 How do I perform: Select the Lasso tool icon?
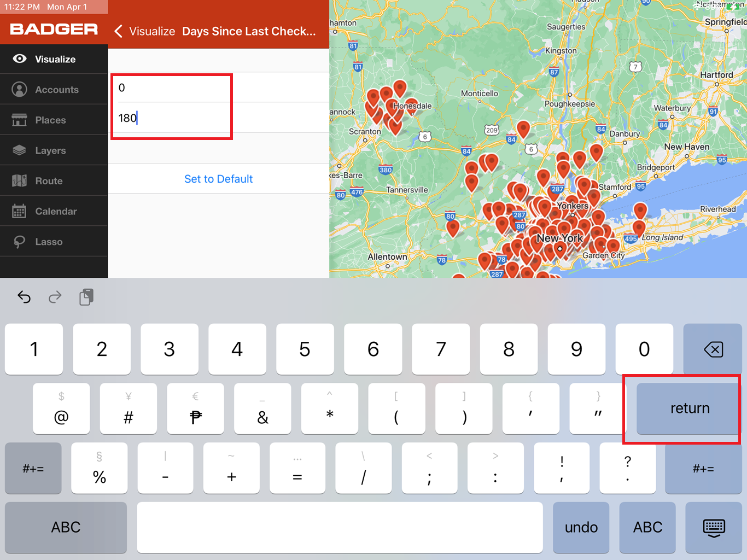click(x=20, y=241)
